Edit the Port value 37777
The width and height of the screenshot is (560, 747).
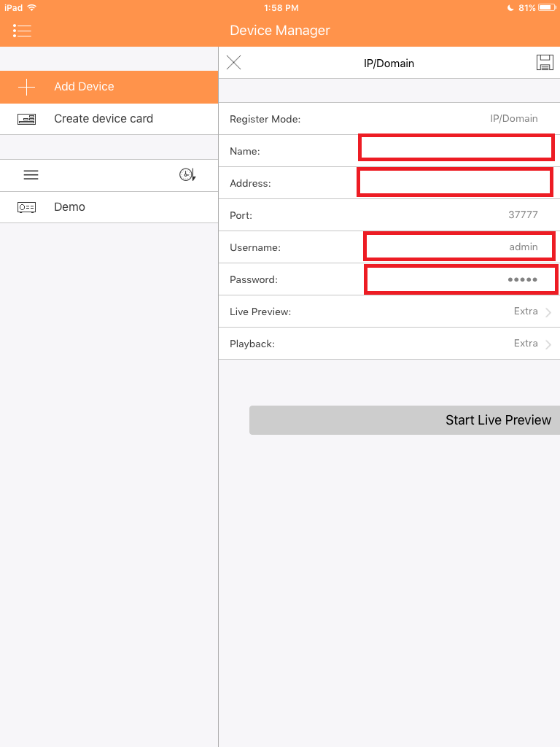523,215
